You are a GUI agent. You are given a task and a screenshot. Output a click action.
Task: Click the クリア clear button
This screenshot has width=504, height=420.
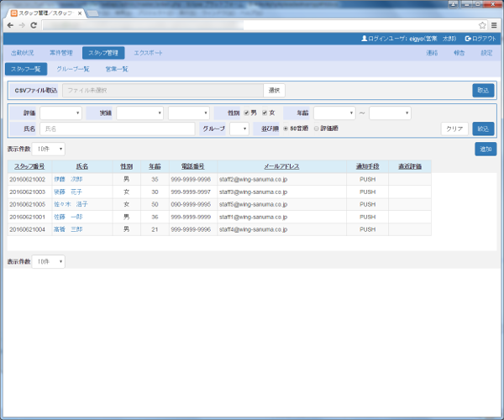click(x=454, y=129)
